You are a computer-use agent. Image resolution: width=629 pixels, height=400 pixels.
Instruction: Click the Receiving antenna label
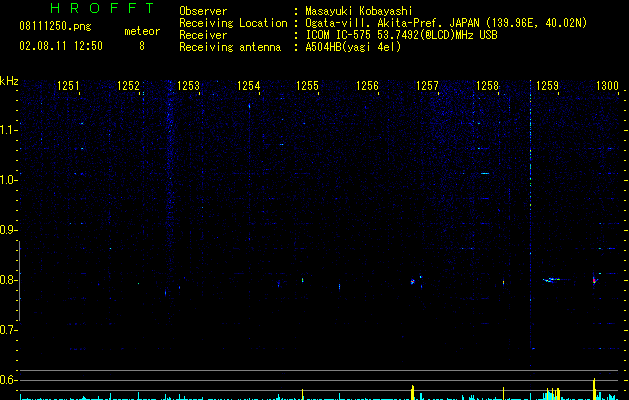[x=230, y=47]
